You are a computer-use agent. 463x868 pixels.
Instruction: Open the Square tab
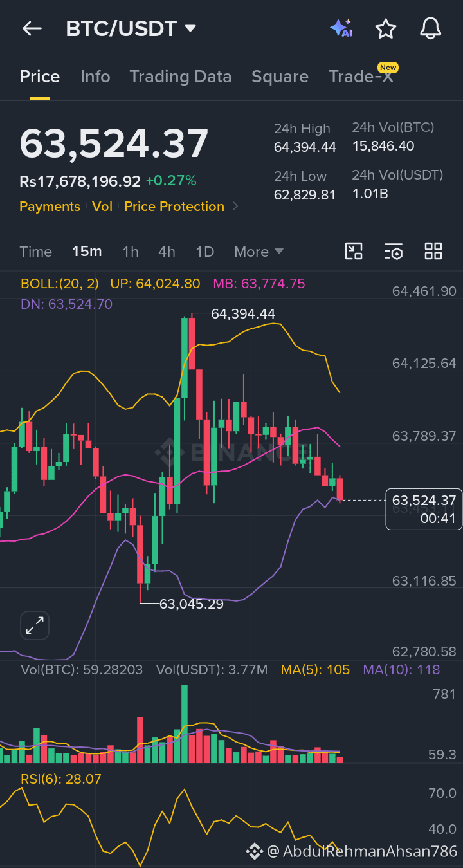click(280, 77)
